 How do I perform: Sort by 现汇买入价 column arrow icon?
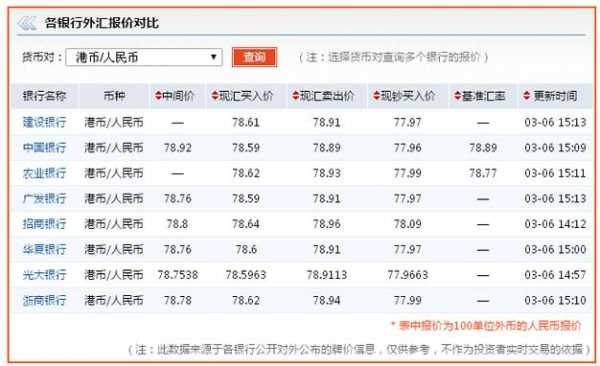[x=215, y=96]
